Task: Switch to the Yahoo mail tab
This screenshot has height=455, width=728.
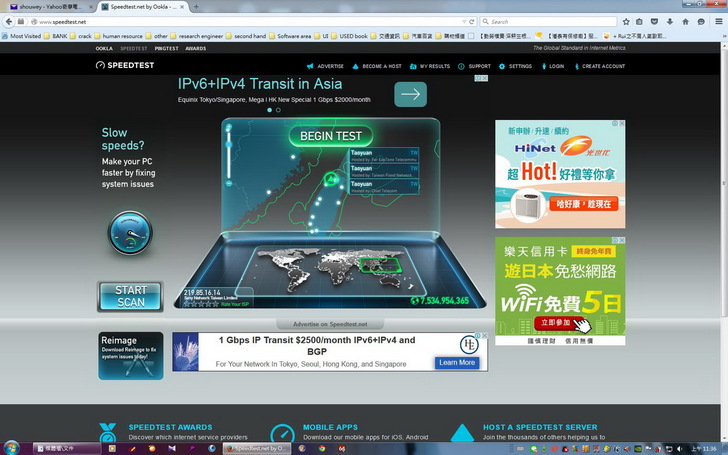Action: pyautogui.click(x=49, y=7)
